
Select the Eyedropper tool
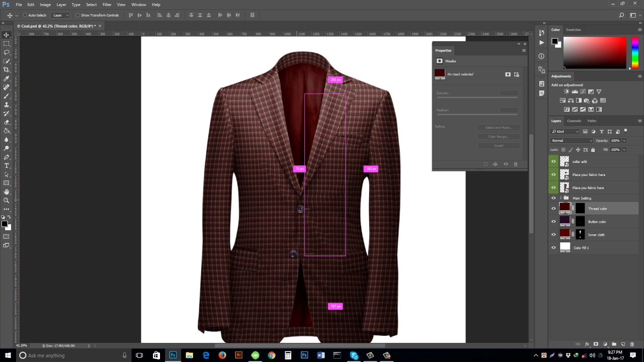pos(7,78)
